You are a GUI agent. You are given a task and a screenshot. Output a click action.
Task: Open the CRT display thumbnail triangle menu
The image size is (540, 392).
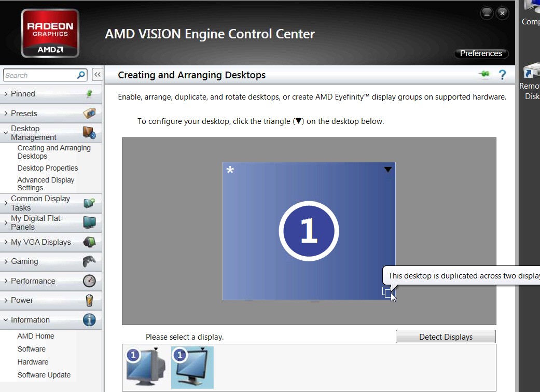click(156, 349)
